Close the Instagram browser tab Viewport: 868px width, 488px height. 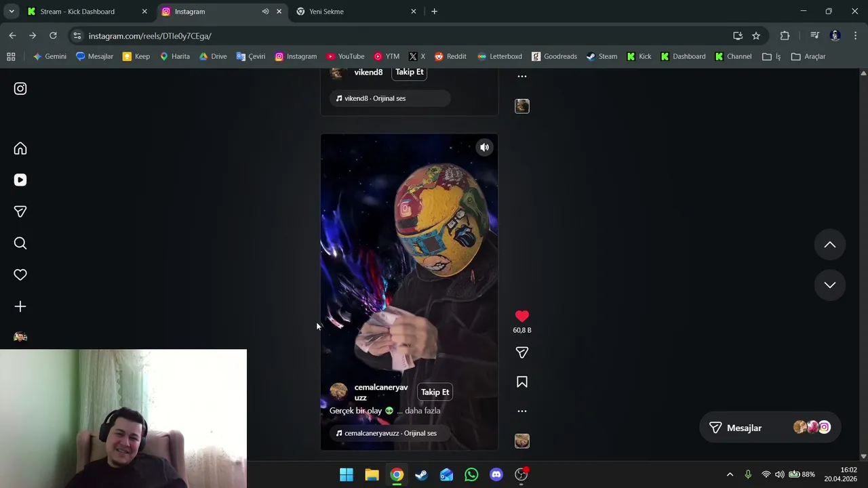pos(279,12)
